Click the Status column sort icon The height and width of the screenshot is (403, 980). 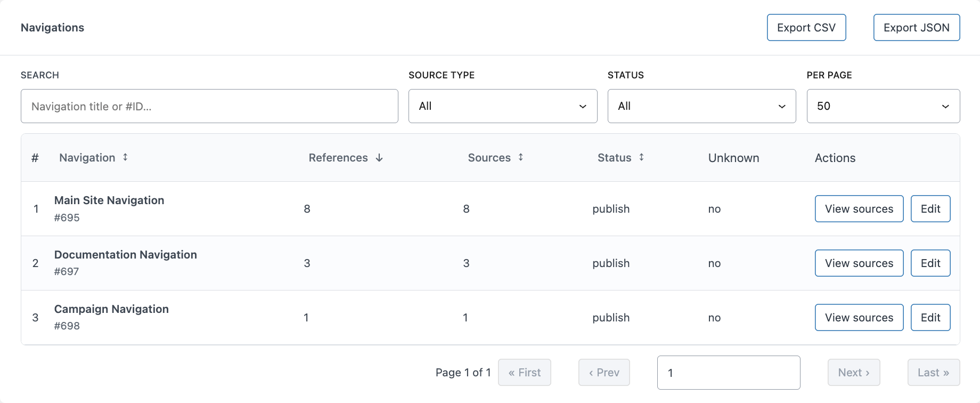(x=641, y=157)
